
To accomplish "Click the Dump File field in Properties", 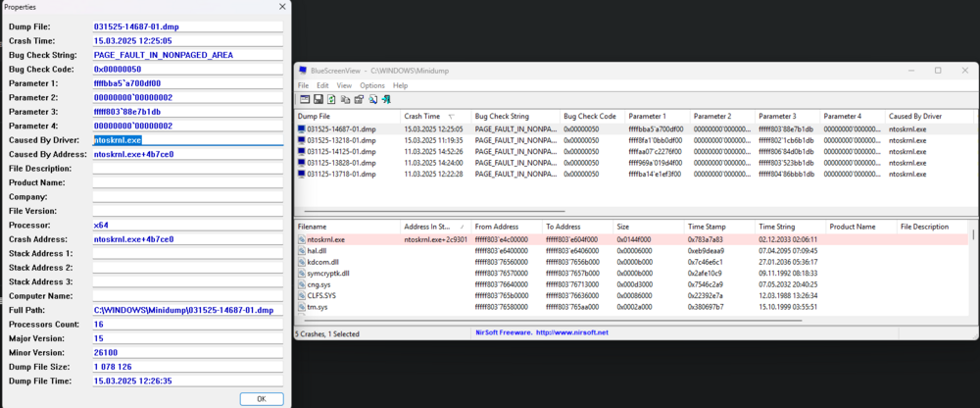I will click(x=187, y=26).
